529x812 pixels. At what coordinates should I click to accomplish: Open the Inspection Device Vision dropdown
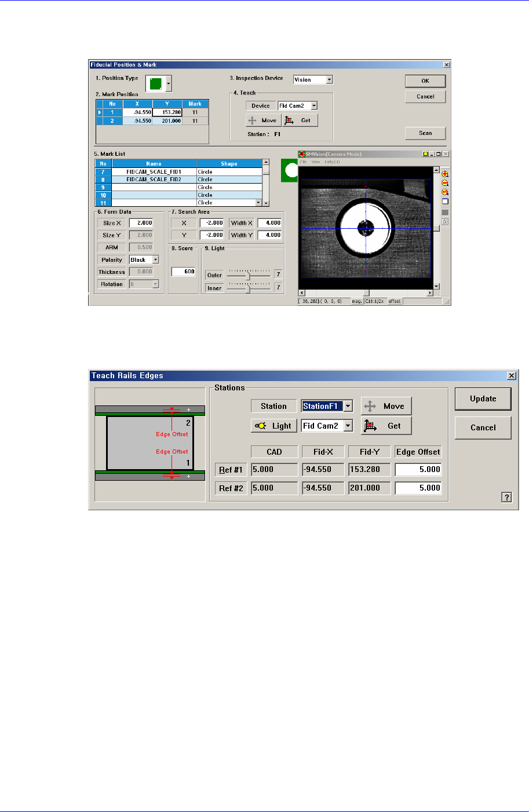pyautogui.click(x=329, y=80)
